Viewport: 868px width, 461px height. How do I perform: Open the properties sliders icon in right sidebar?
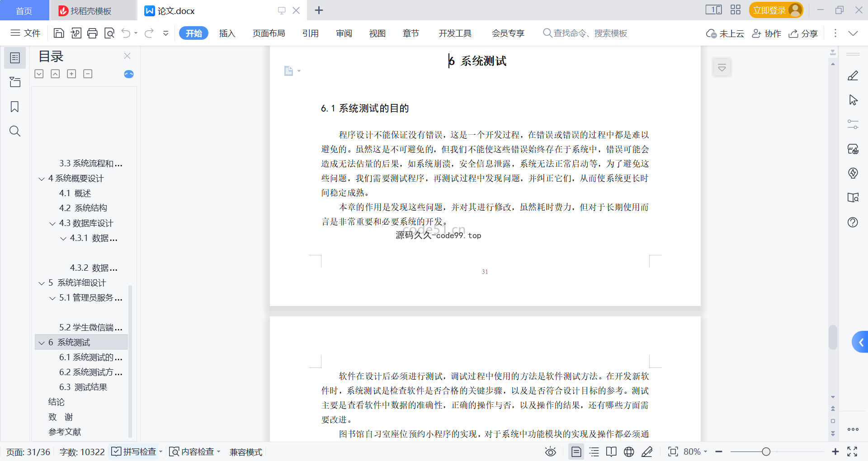click(x=853, y=124)
